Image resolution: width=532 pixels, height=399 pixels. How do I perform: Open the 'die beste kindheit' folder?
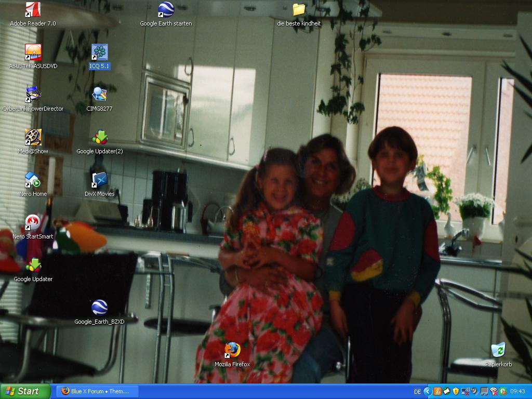coord(299,10)
